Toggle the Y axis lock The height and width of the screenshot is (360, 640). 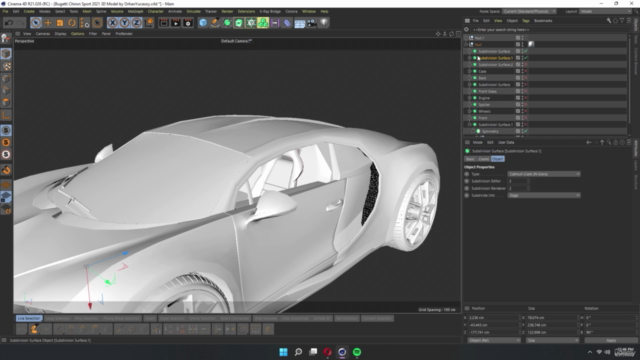[x=124, y=23]
